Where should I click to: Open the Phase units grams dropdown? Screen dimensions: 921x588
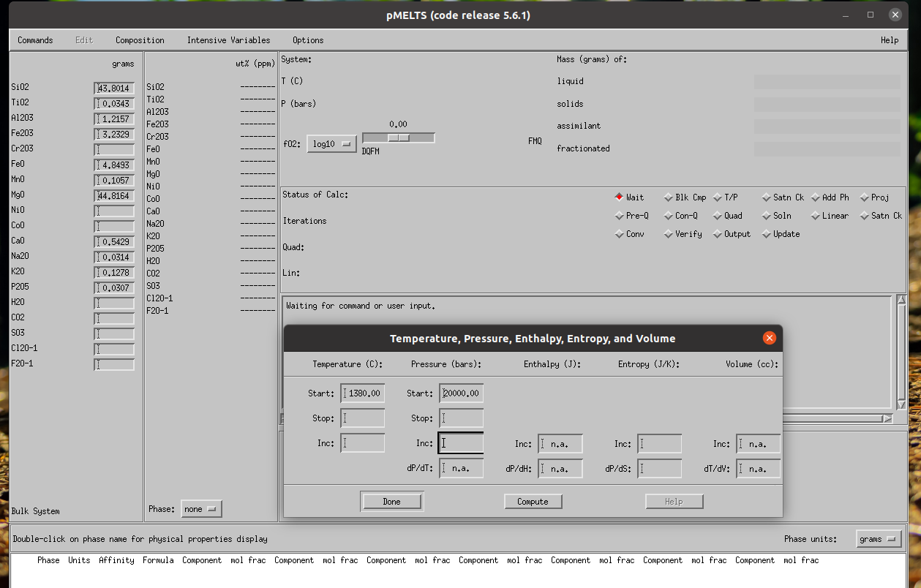(x=878, y=539)
